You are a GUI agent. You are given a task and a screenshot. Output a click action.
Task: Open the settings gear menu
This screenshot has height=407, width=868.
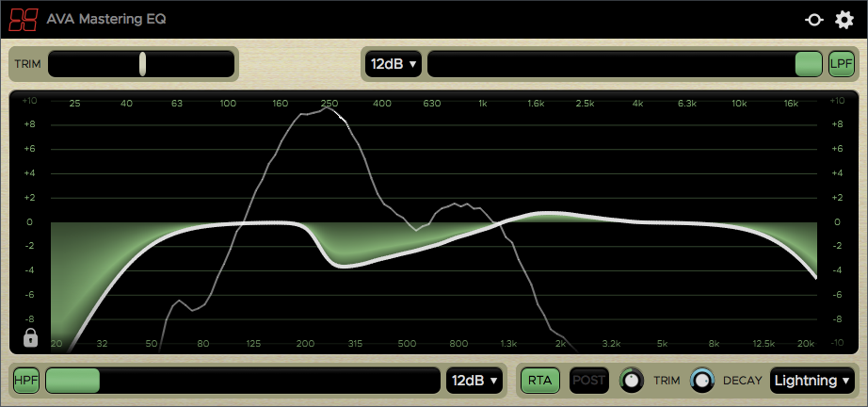click(844, 20)
